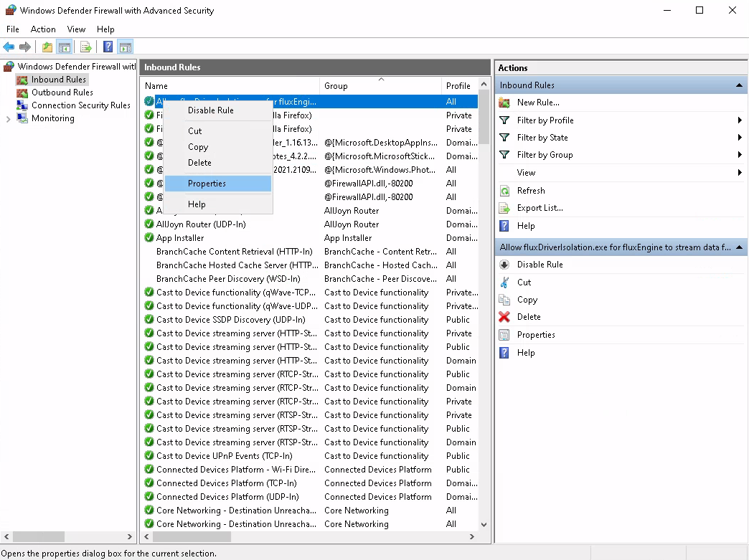This screenshot has width=749, height=560.
Task: Sort by the Name column header
Action: pyautogui.click(x=231, y=86)
